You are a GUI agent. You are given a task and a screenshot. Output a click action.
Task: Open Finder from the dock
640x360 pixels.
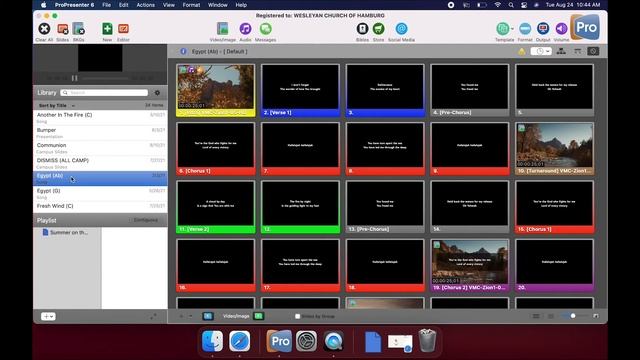tap(212, 341)
